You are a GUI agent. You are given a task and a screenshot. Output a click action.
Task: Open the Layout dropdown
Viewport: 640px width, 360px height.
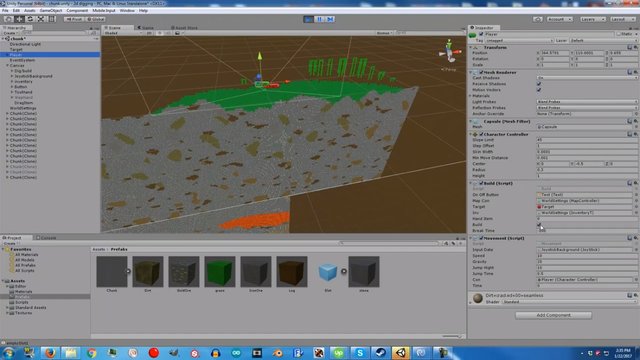pos(623,19)
